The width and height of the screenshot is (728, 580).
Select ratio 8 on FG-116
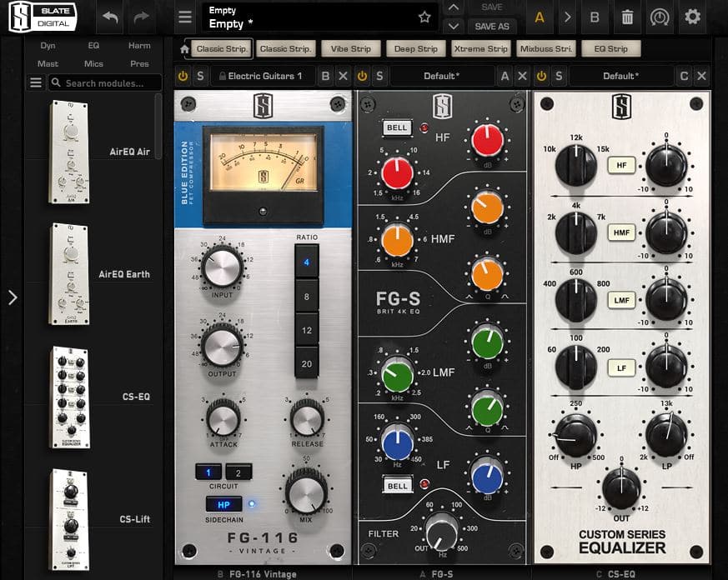[x=306, y=296]
